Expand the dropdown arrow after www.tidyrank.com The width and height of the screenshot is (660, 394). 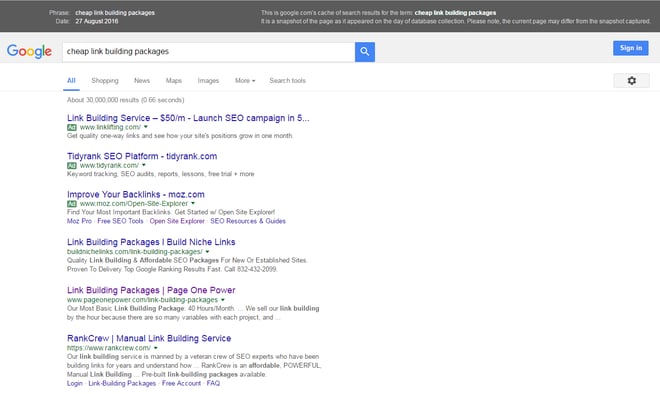tap(144, 165)
